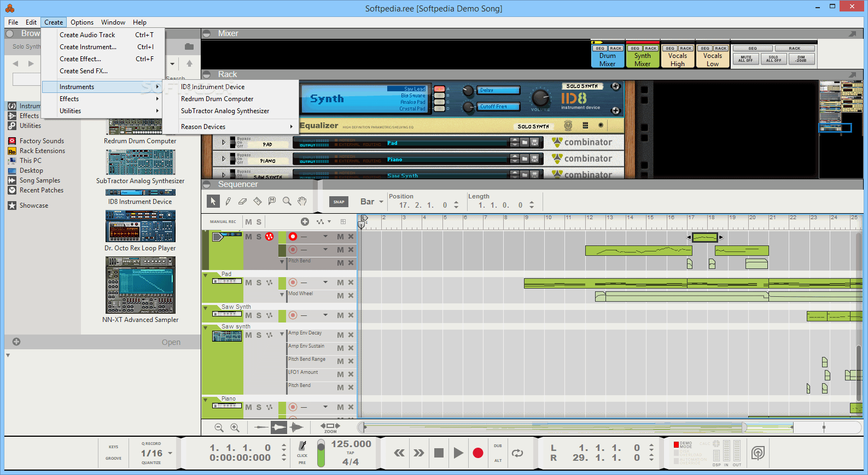Click the horizontal zoom out magnifier
Viewport: 868px width, 475px height.
(219, 427)
